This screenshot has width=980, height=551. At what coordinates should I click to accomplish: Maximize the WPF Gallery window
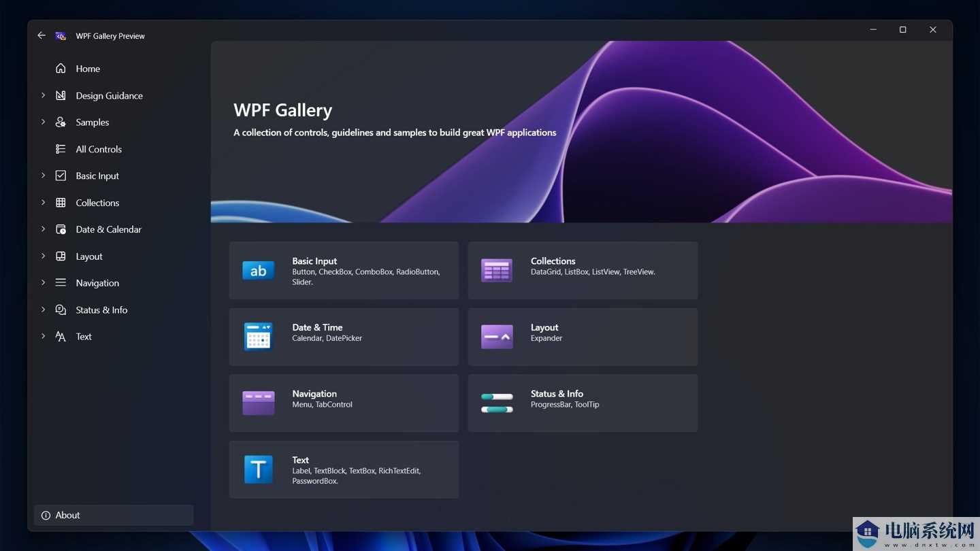902,30
